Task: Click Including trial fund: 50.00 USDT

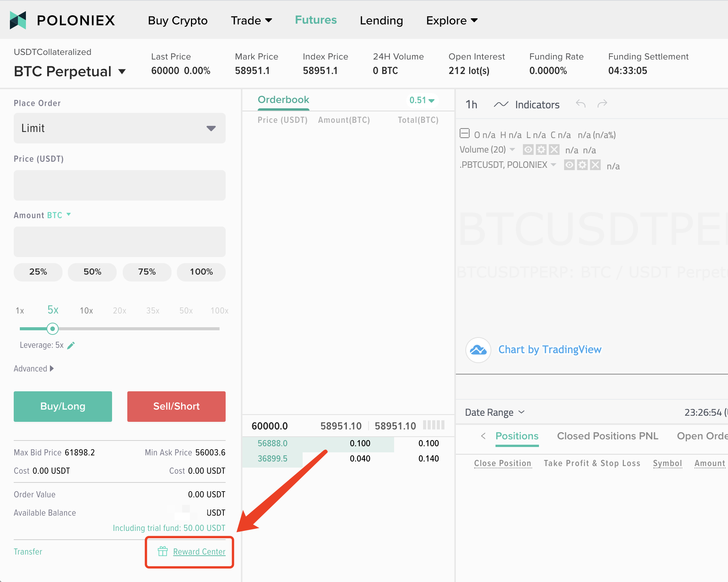Action: pyautogui.click(x=169, y=528)
